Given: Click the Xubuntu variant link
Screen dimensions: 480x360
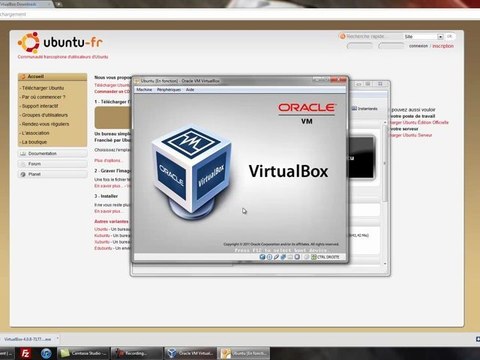Looking at the screenshot, I should coord(102,242).
